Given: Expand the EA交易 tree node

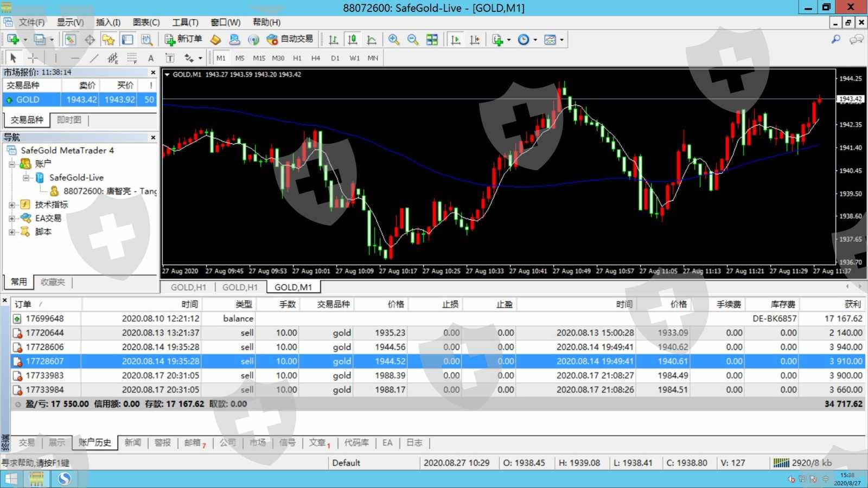Looking at the screenshot, I should [12, 218].
